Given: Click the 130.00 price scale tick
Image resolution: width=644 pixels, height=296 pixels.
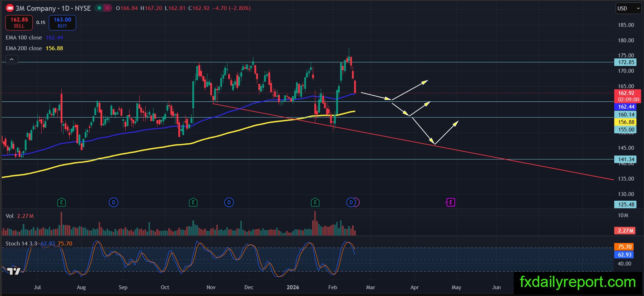Looking at the screenshot, I should (626, 194).
